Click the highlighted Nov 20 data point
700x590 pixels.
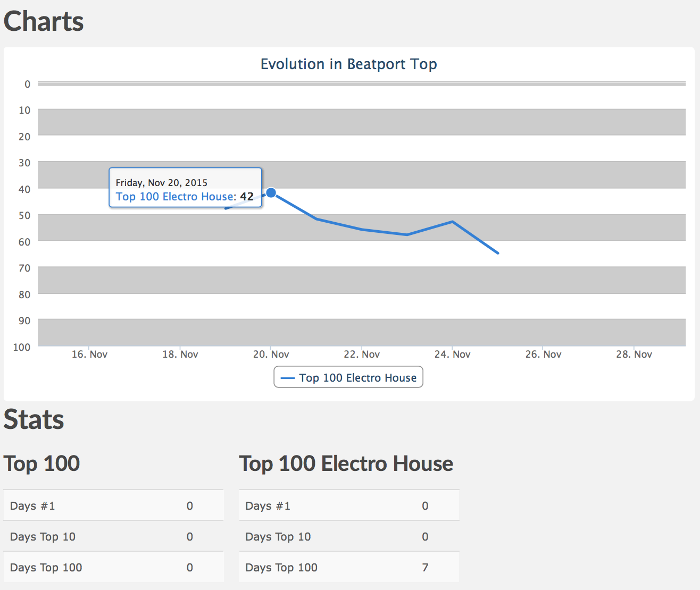point(271,192)
